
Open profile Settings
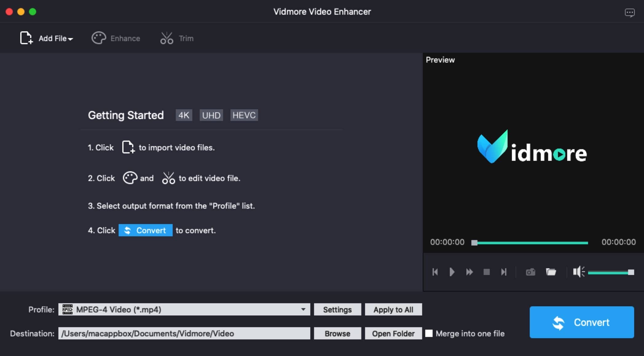(x=337, y=309)
